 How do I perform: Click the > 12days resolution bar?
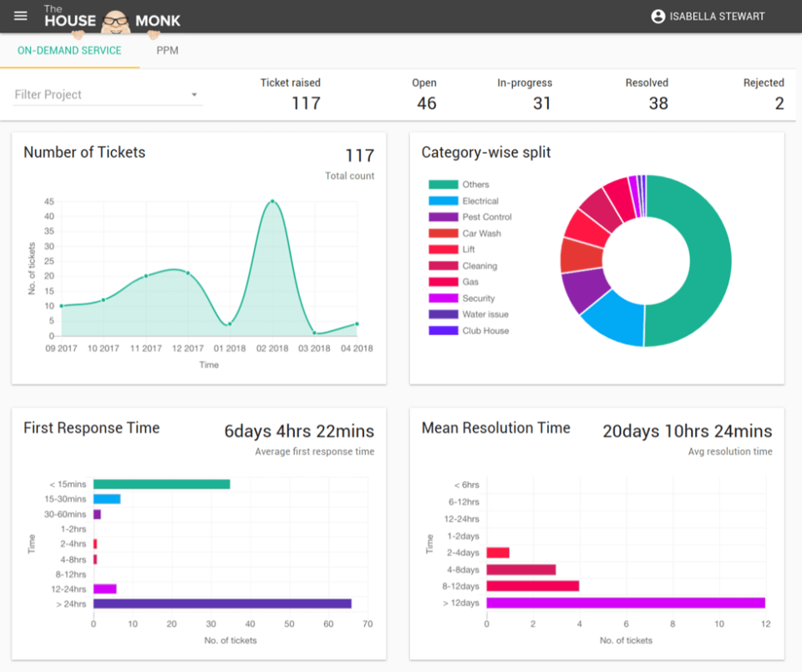626,603
